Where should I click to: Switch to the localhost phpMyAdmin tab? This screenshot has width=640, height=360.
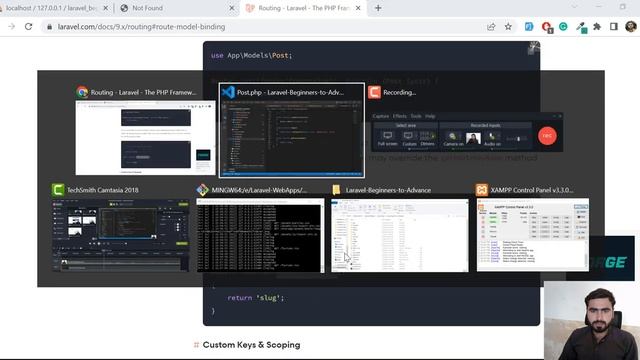click(51, 8)
